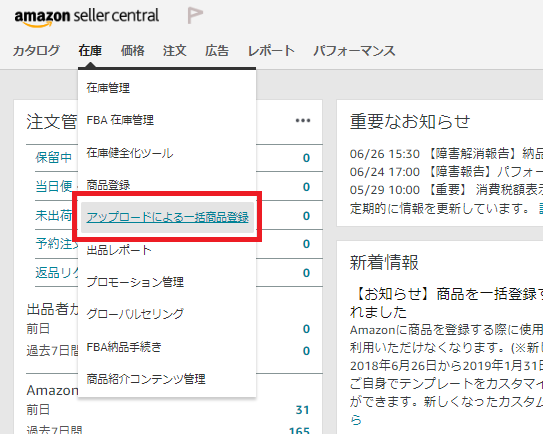This screenshot has width=543, height=434.
Task: Click the 0 count in 返品 row
Action: pyautogui.click(x=306, y=273)
